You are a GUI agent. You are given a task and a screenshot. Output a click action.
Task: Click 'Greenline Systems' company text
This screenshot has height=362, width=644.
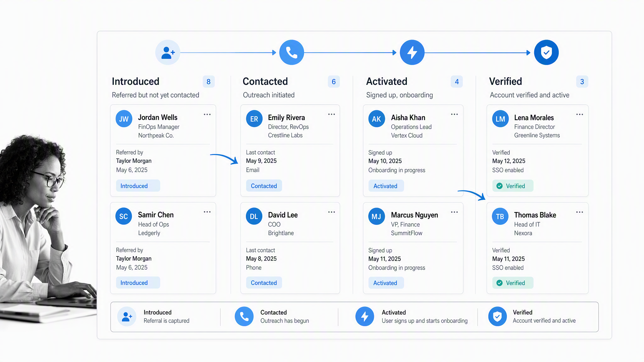point(537,135)
